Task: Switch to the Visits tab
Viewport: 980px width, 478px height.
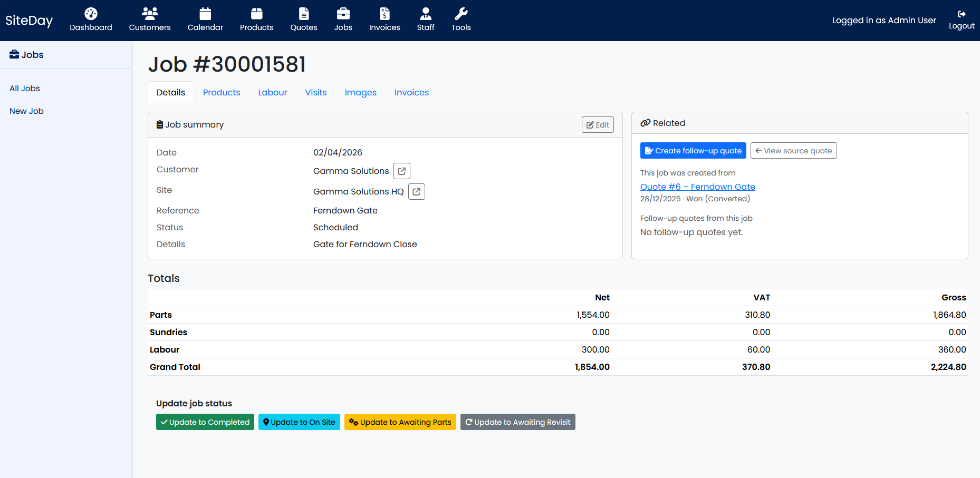Action: point(316,92)
